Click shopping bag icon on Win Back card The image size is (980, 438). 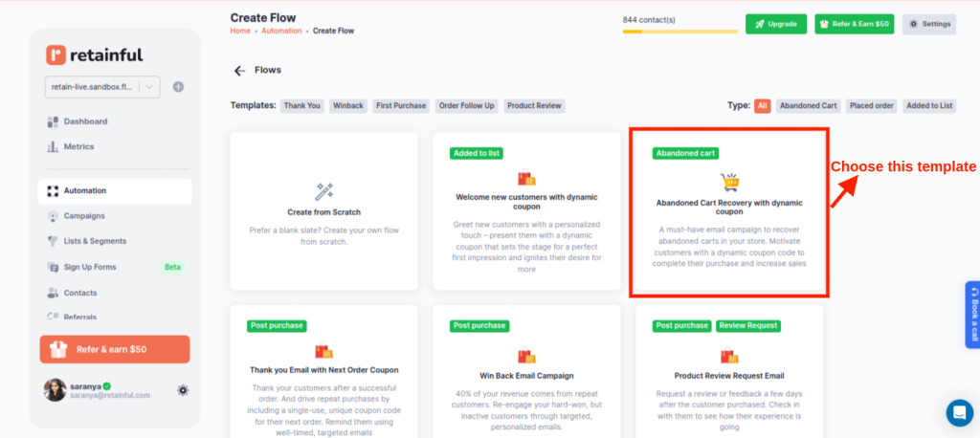point(526,356)
